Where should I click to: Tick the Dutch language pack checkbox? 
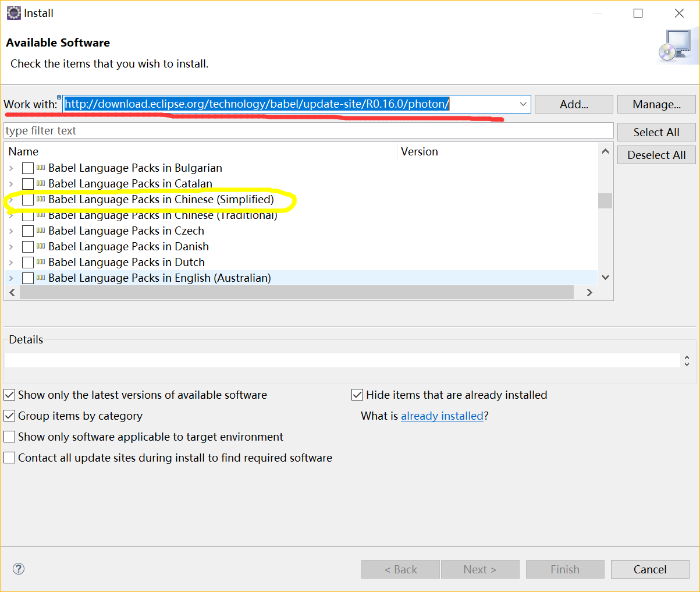point(27,263)
